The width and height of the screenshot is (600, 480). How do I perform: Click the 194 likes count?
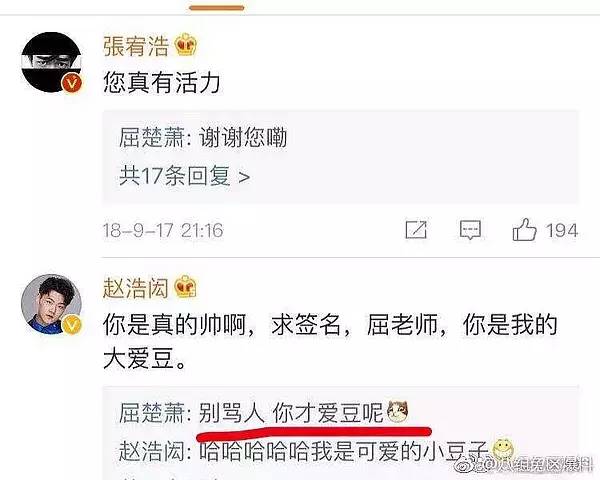[x=561, y=230]
